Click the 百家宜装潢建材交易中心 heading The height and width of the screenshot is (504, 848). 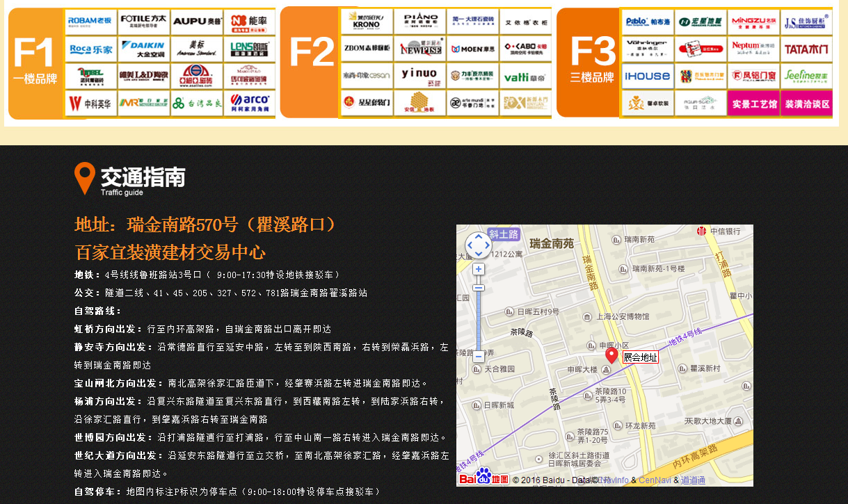tap(170, 252)
